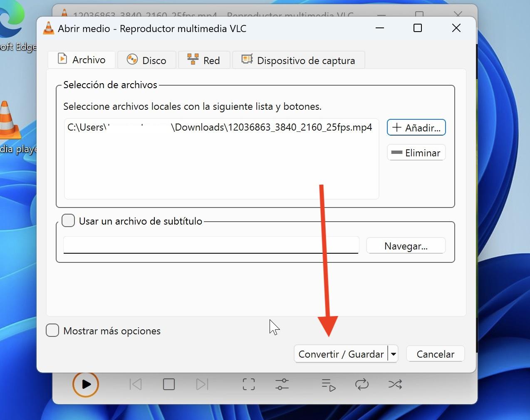Select the listed mp4 file path
The height and width of the screenshot is (420, 530).
point(220,127)
